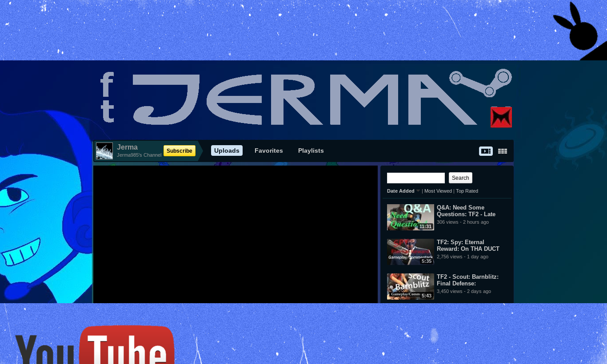The height and width of the screenshot is (364, 607).
Task: Click title "TF2 - Scout: Barnblitz: Final Defense:"
Action: click(468, 280)
